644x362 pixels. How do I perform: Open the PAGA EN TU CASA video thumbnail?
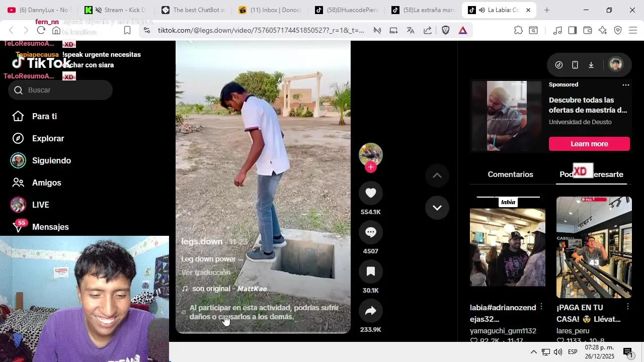[594, 247]
